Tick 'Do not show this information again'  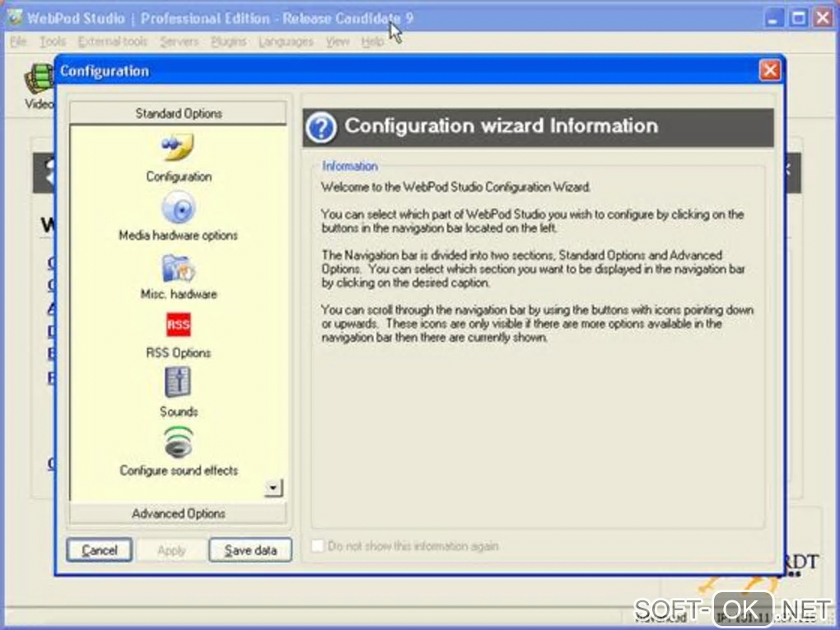click(x=318, y=545)
